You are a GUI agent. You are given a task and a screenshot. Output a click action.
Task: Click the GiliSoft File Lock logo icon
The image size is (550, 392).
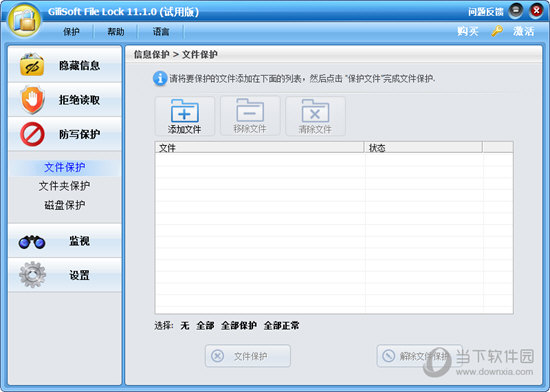(24, 20)
